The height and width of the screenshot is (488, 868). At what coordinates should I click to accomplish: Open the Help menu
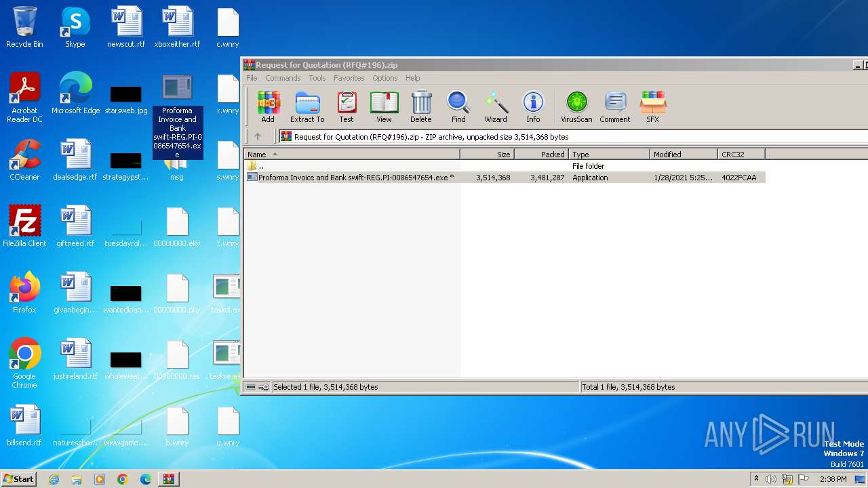coord(413,78)
